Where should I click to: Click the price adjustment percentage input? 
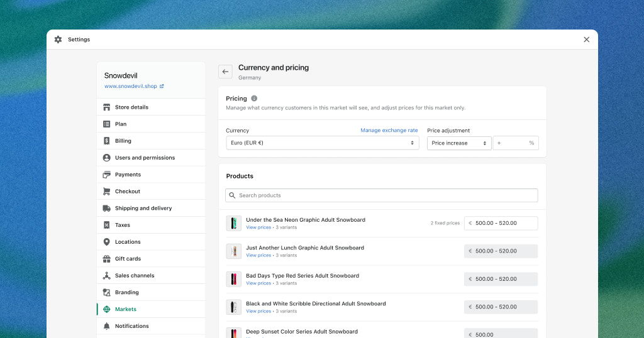[x=513, y=143]
